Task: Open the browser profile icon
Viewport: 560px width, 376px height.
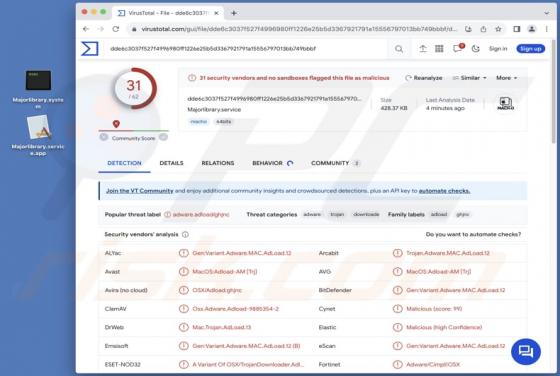Action: click(x=531, y=29)
